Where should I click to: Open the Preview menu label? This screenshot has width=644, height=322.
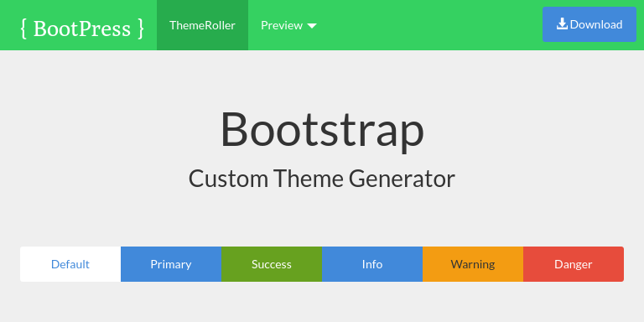point(282,25)
